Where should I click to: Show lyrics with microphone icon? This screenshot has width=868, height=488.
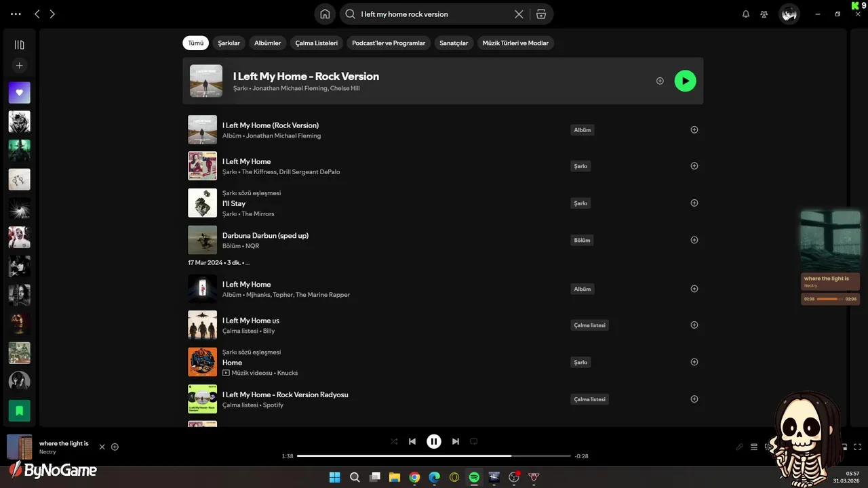740,447
